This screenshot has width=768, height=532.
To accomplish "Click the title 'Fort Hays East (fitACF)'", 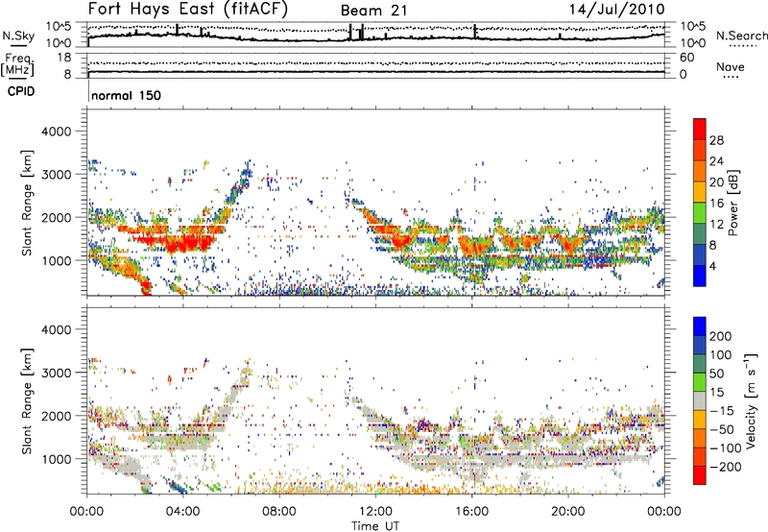I will 188,9.
